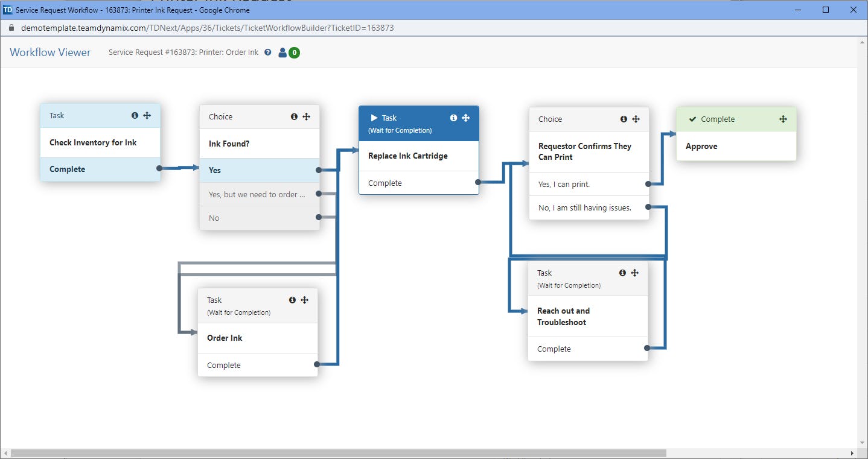
Task: Click 'No, I am still having issues.' option
Action: pyautogui.click(x=589, y=207)
